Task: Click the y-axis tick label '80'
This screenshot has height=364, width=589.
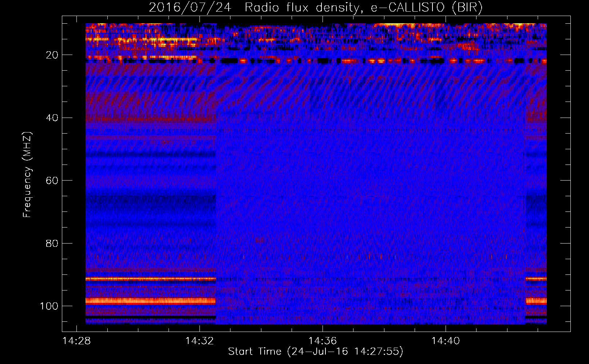Action: 52,243
